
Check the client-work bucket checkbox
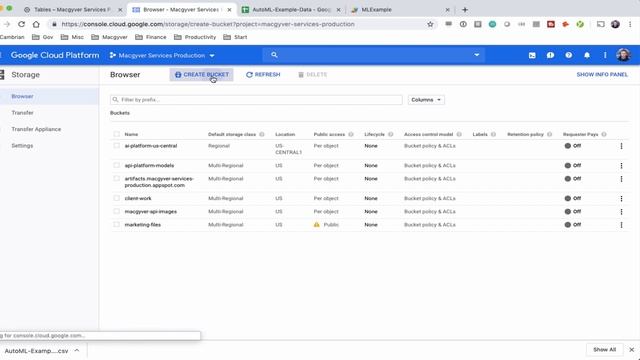point(117,198)
